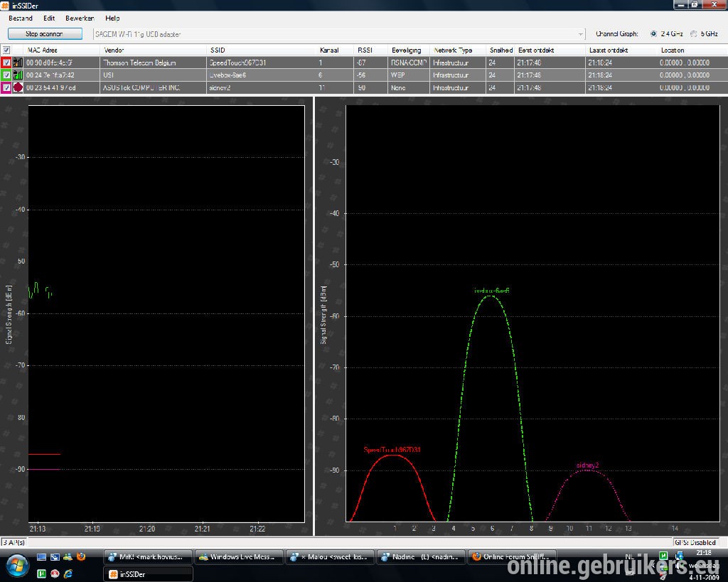
Task: Sort networks by RSSI column header
Action: (365, 50)
